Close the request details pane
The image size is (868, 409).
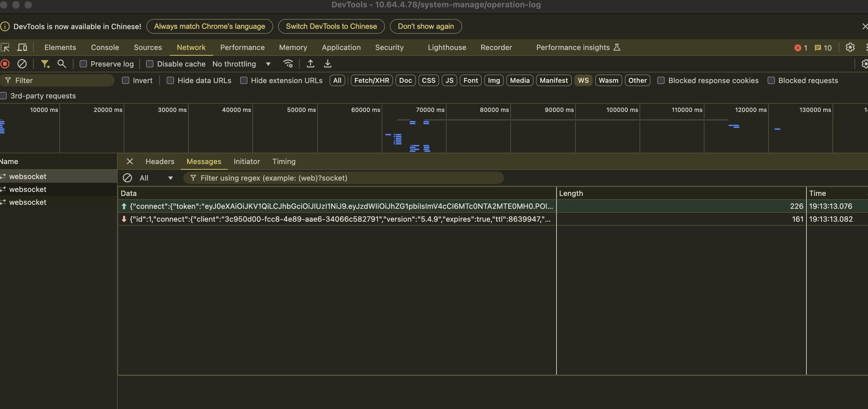[x=130, y=162]
